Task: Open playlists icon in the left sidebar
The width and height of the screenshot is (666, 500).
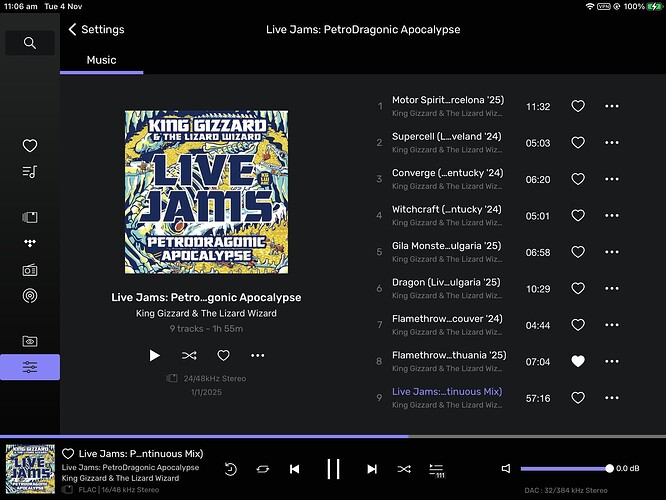Action: coord(30,172)
